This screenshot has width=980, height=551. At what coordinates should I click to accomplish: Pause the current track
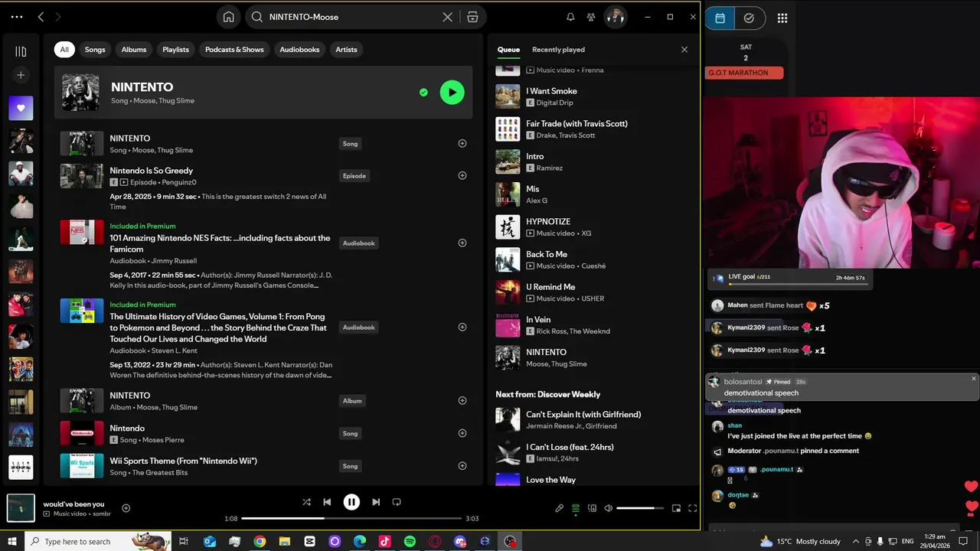pos(351,502)
